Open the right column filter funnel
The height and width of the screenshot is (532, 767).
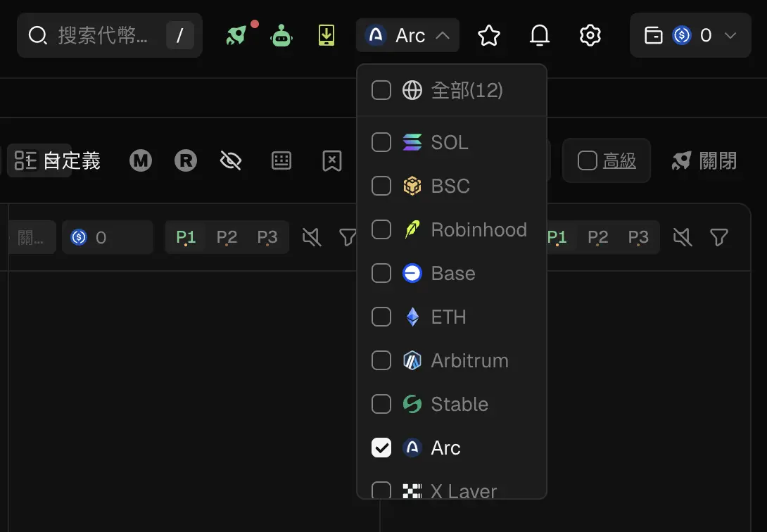coord(719,238)
